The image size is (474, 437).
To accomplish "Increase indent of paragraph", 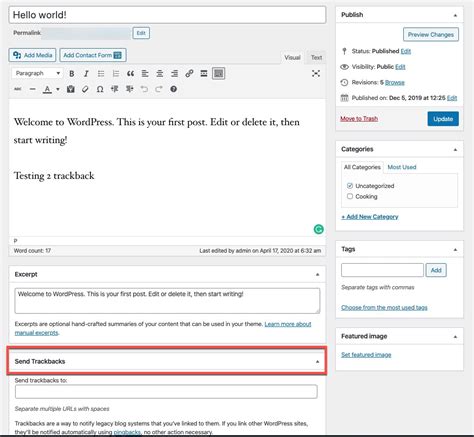I will tap(129, 89).
